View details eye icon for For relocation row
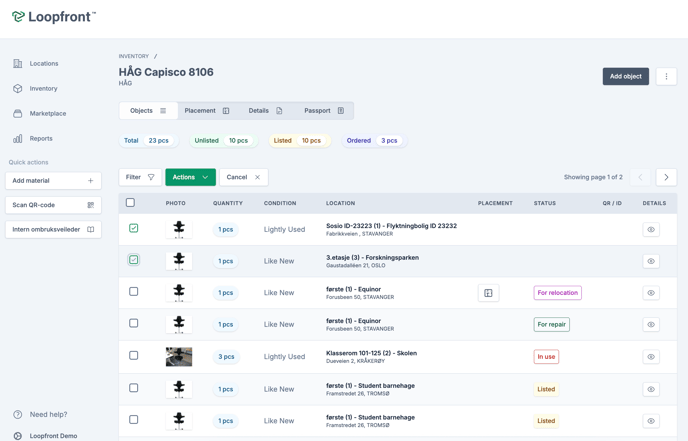 651,293
